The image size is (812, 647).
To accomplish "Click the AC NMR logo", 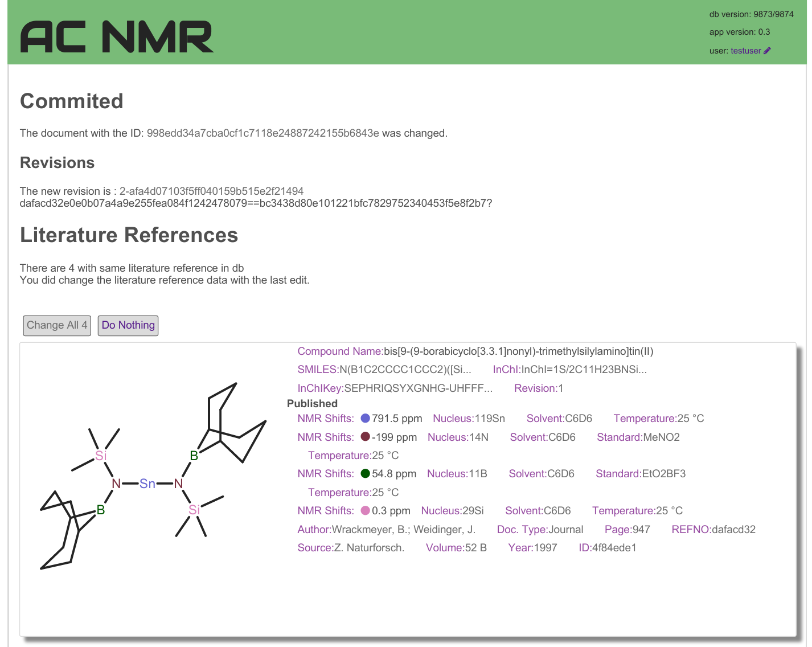I will click(x=117, y=37).
